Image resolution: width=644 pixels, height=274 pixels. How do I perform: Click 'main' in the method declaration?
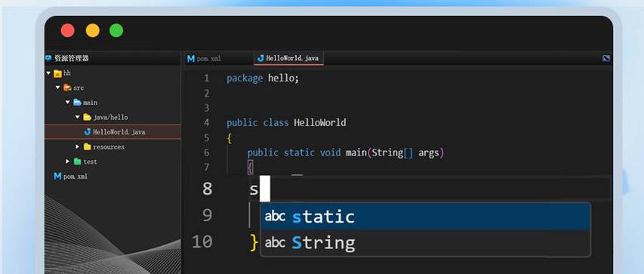356,152
